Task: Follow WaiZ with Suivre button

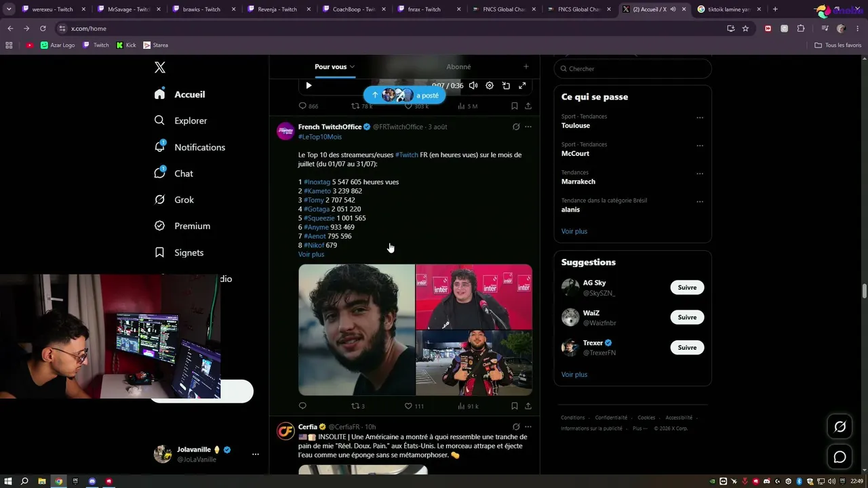Action: 687,317
